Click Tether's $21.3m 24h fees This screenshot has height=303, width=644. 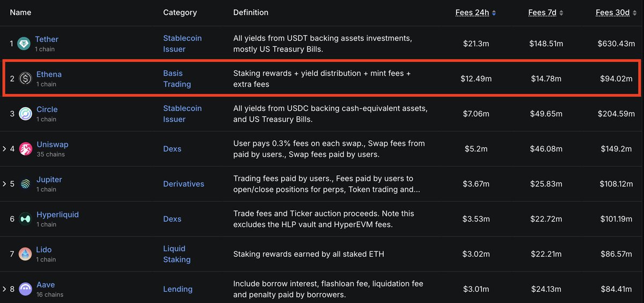pos(475,44)
